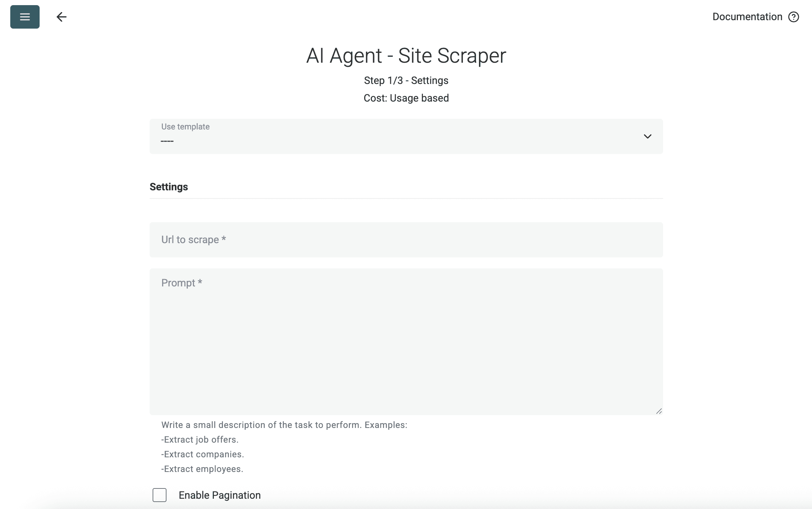Toggle Enable Pagination by clicking its label
Viewport: 812px width, 509px height.
tap(219, 495)
